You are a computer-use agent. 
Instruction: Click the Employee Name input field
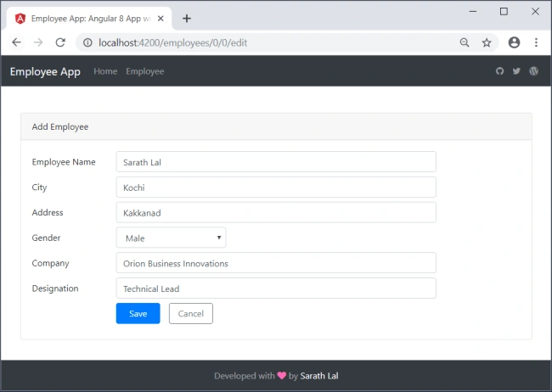click(x=276, y=162)
